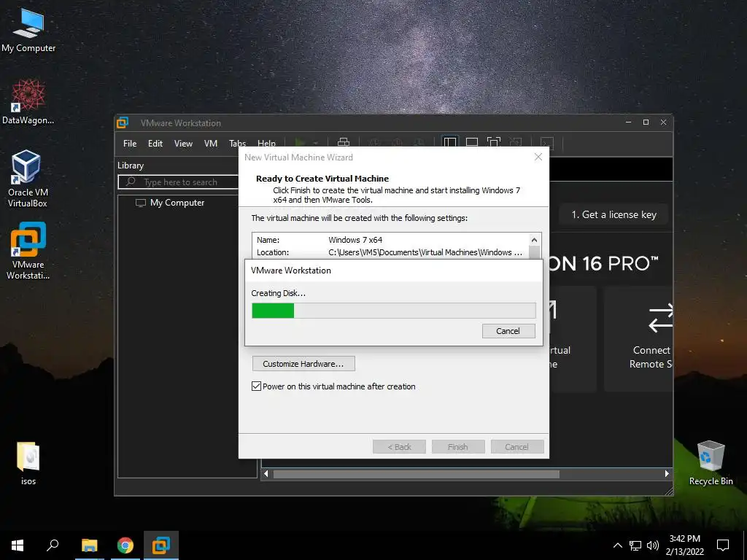
Task: Click the Name value Windows 7 x64
Action: tap(355, 240)
